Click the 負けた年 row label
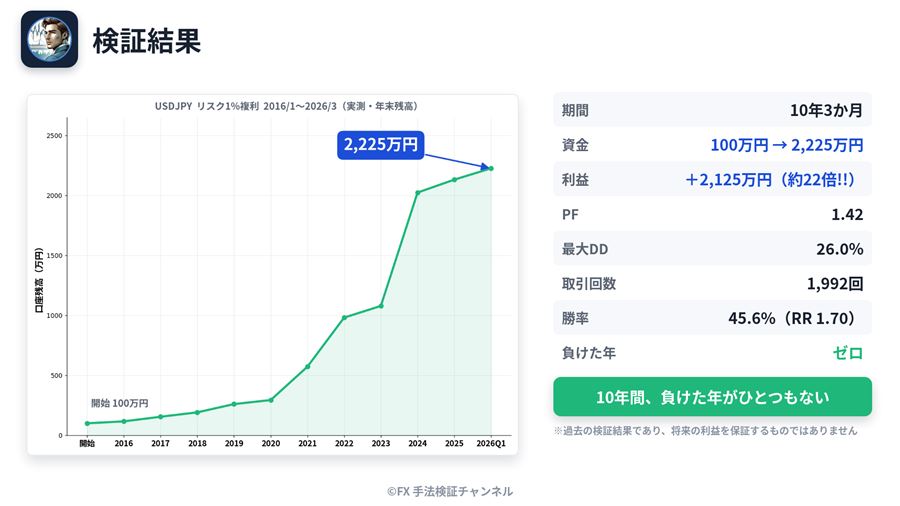 pyautogui.click(x=589, y=353)
